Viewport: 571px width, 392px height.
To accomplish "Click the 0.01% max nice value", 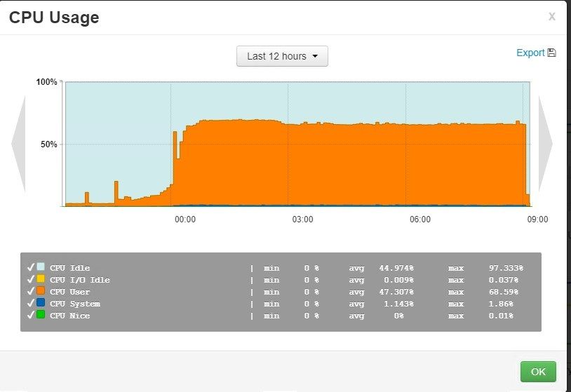I will (x=501, y=316).
